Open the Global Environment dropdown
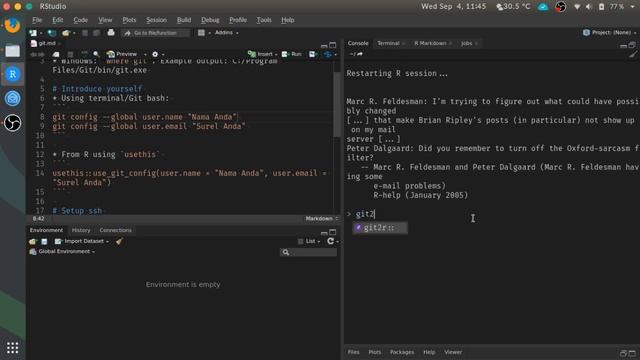The image size is (640, 360). pos(62,252)
